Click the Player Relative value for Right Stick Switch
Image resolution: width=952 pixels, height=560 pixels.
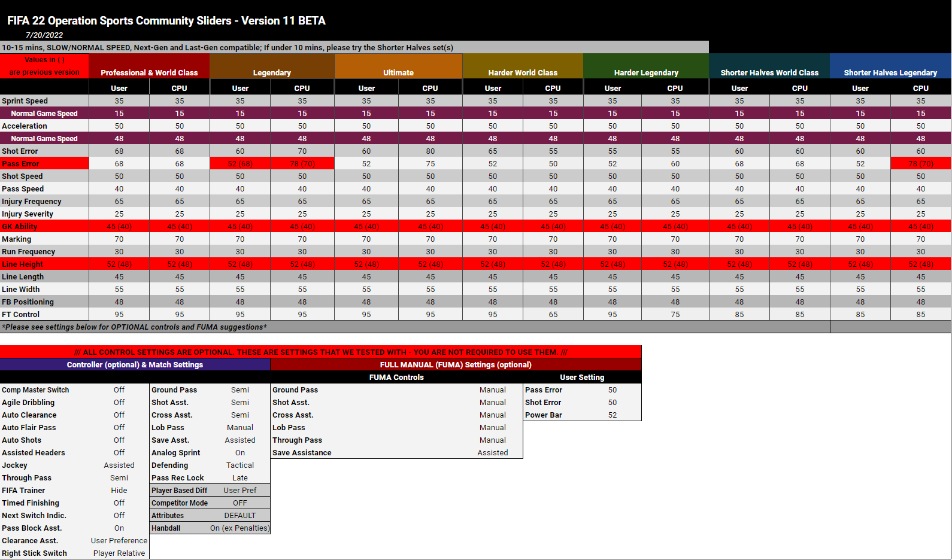[119, 553]
